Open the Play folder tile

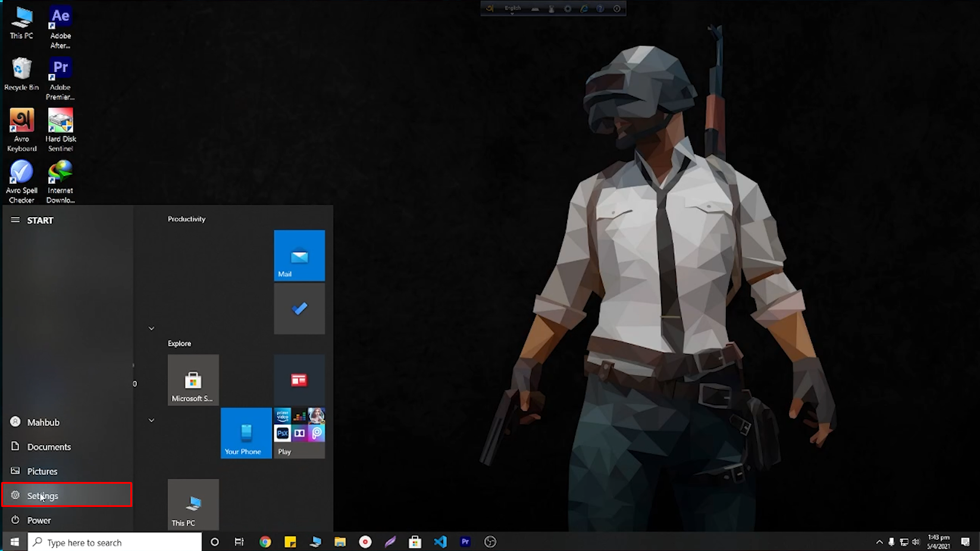299,433
